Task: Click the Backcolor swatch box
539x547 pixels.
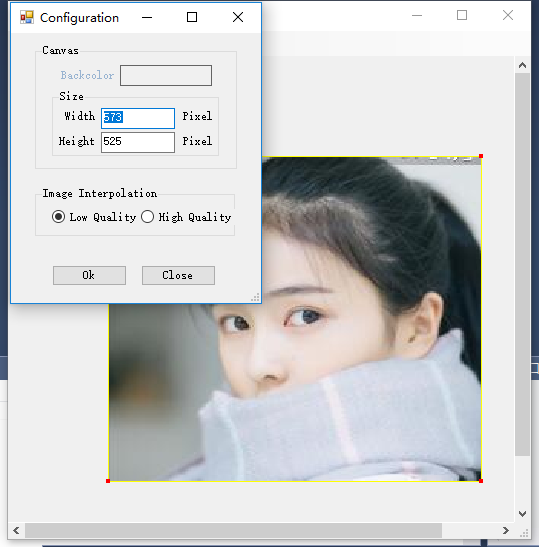Action: point(166,75)
